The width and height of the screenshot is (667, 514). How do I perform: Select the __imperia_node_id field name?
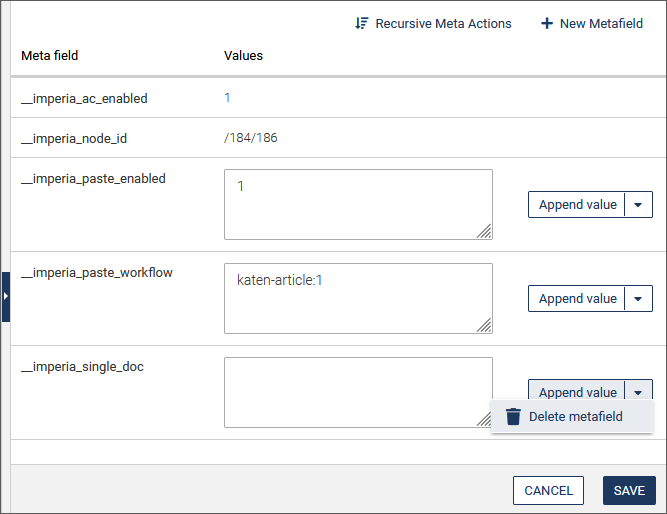click(x=74, y=139)
